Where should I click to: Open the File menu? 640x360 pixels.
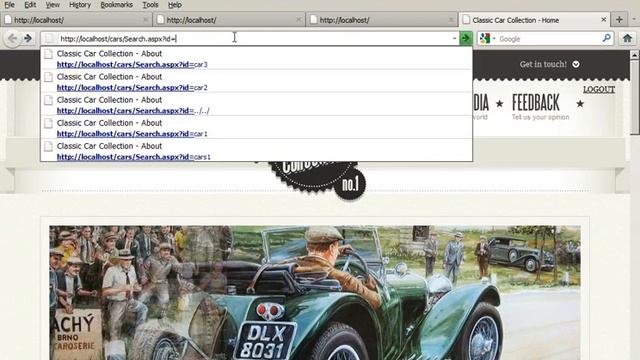(9, 5)
